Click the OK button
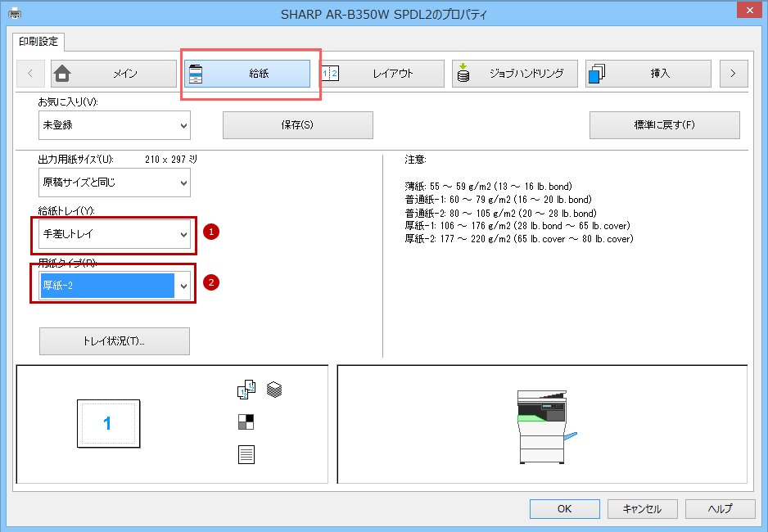This screenshot has width=768, height=532. (x=565, y=509)
